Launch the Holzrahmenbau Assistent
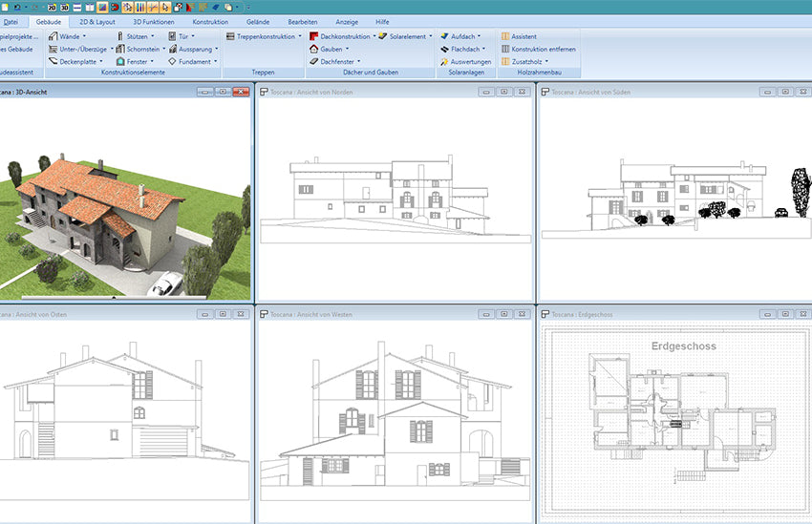Screen dimensions: 812x524 pyautogui.click(x=524, y=36)
